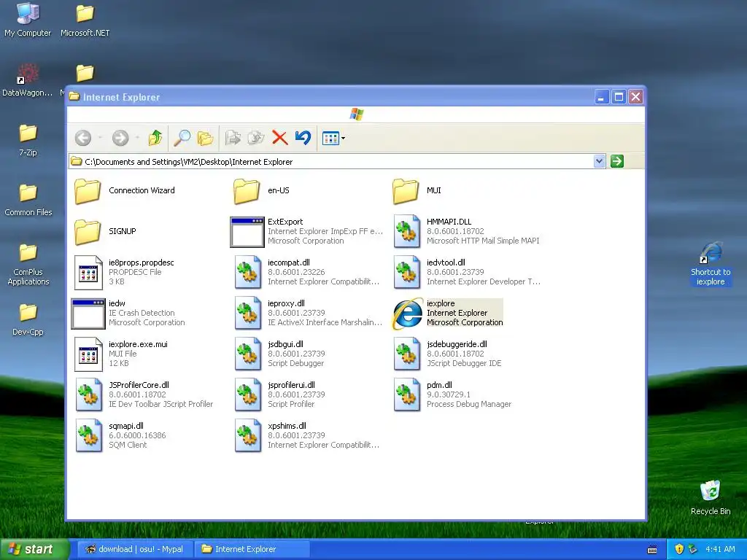Image resolution: width=747 pixels, height=560 pixels.
Task: Select the jsdbgui.dll file
Action: [279, 354]
